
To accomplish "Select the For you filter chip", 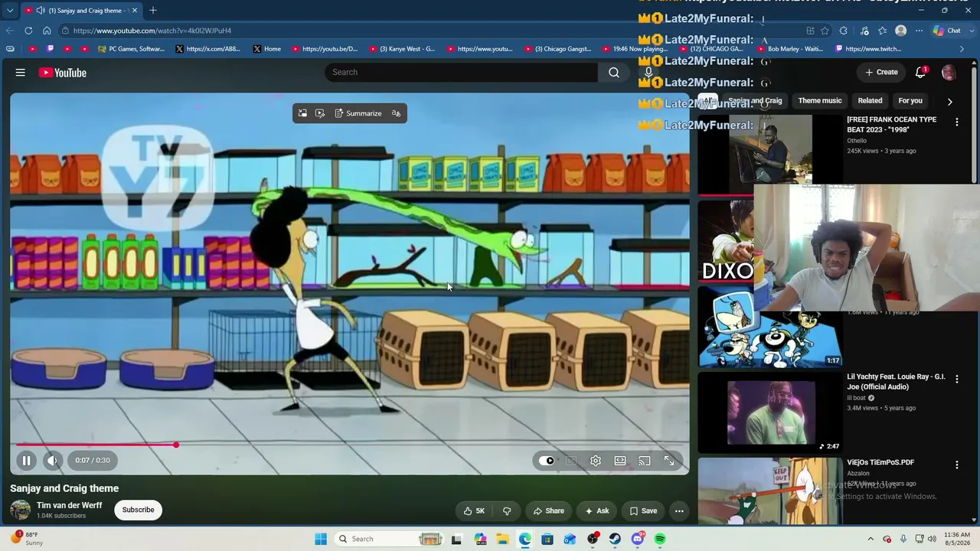I will click(910, 100).
